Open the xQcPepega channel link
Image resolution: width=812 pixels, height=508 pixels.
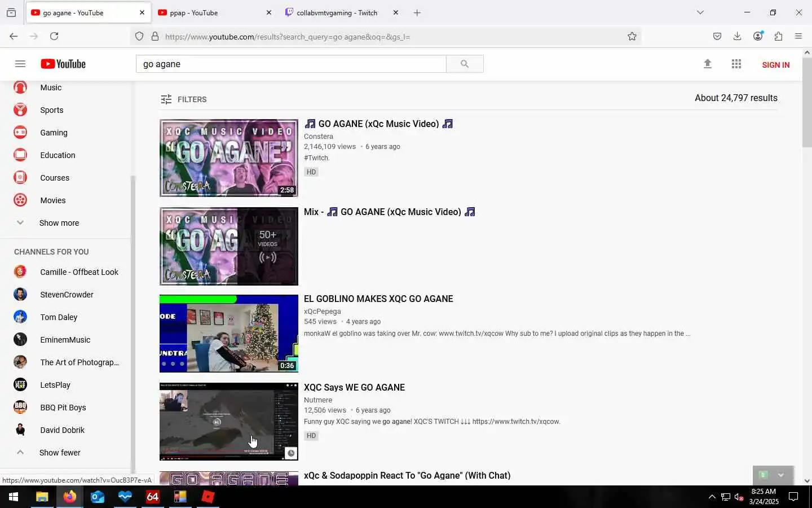(x=322, y=312)
